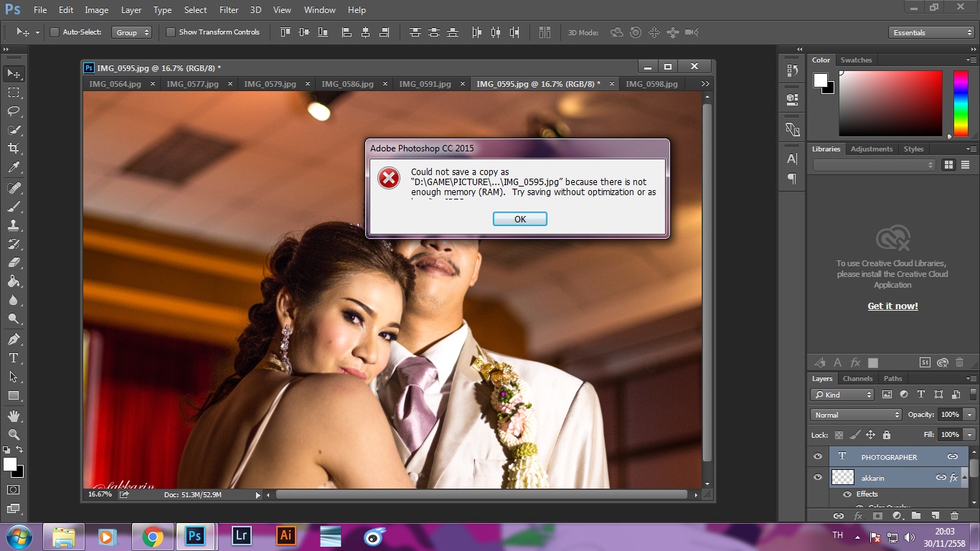Select the Clone Stamp tool
The width and height of the screenshot is (980, 551).
point(14,225)
